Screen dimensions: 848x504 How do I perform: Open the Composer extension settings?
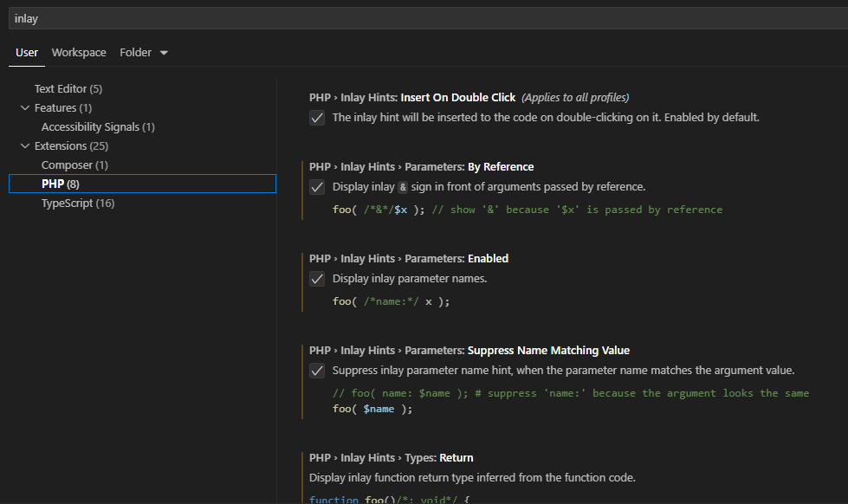[74, 165]
